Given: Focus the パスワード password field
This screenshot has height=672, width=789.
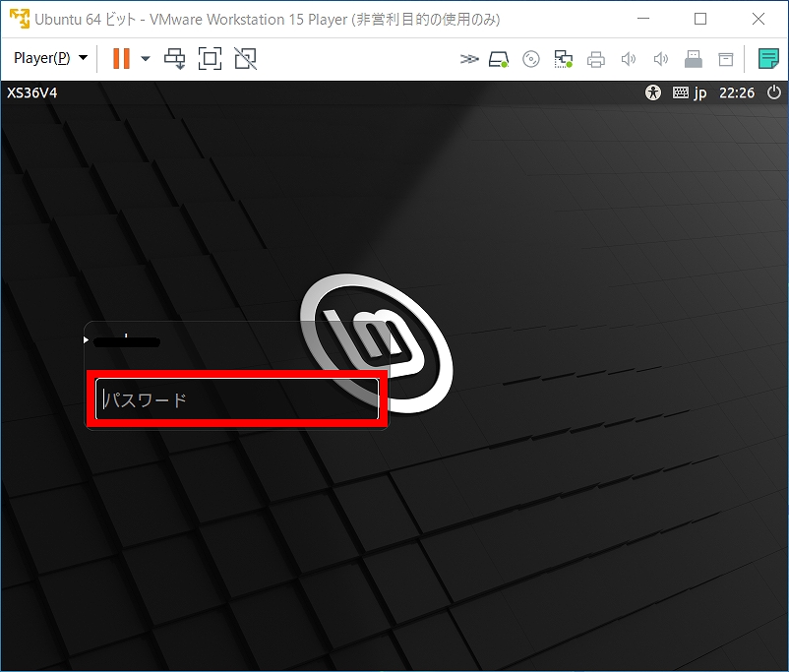Looking at the screenshot, I should (x=237, y=398).
